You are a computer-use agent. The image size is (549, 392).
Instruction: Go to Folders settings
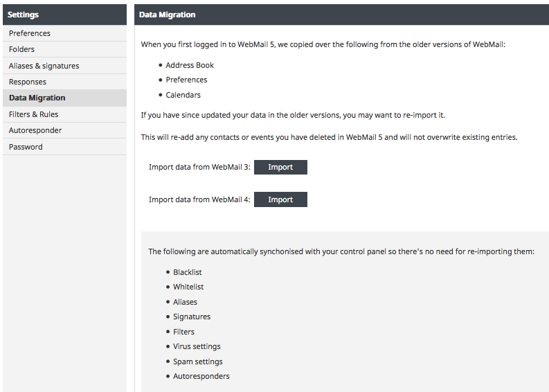[x=22, y=49]
